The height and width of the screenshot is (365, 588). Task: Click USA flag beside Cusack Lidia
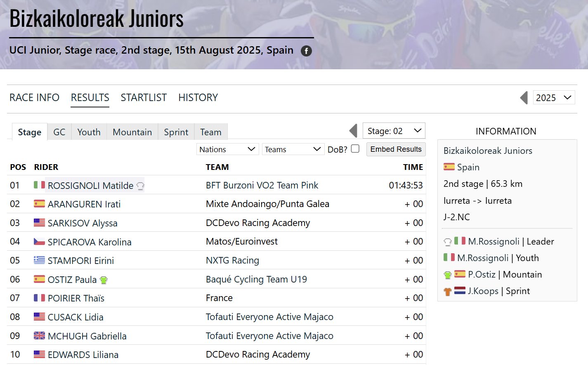coord(39,316)
